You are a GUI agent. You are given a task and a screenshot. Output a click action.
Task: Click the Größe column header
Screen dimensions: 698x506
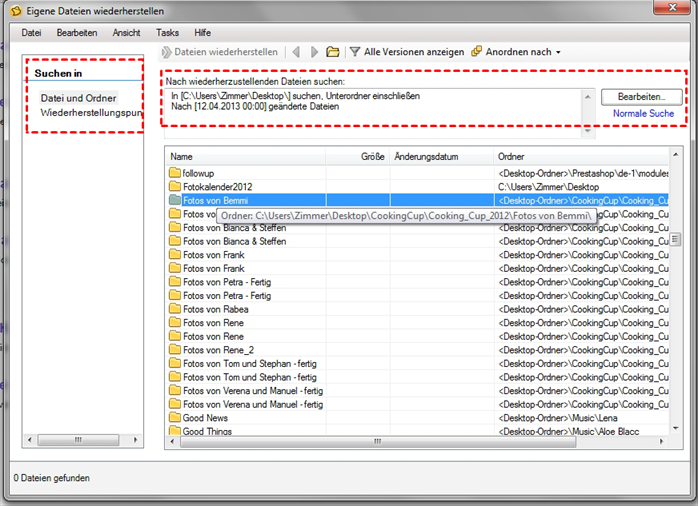[357, 157]
